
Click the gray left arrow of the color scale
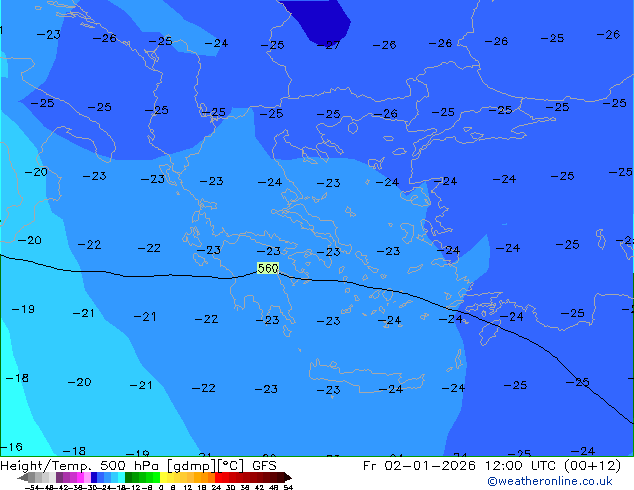(x=23, y=477)
